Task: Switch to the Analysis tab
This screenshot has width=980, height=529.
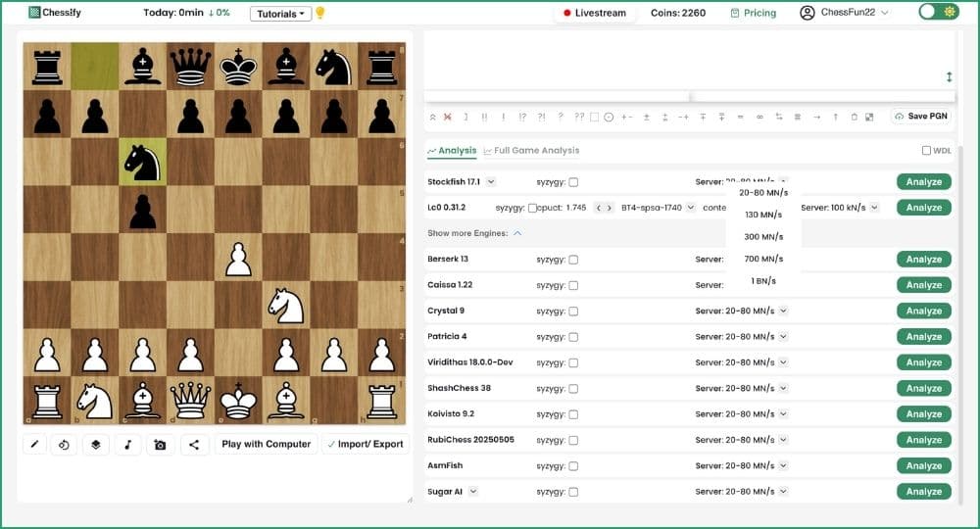Action: [452, 151]
